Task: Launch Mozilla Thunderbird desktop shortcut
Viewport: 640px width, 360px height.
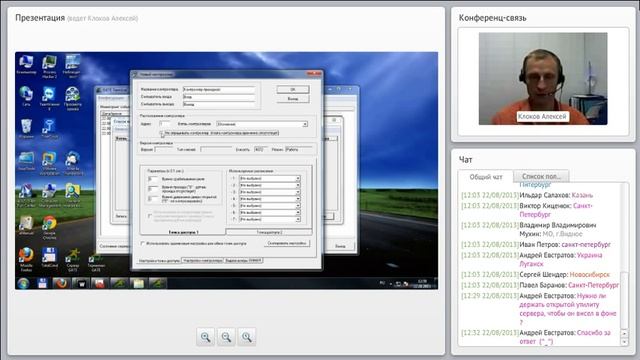Action: (73, 163)
